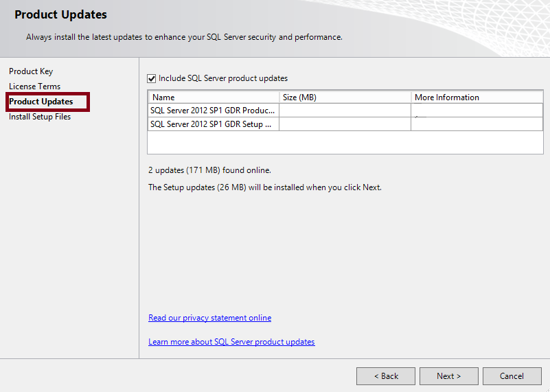
Task: Click More Information cell of GDR Product row
Action: 477,111
